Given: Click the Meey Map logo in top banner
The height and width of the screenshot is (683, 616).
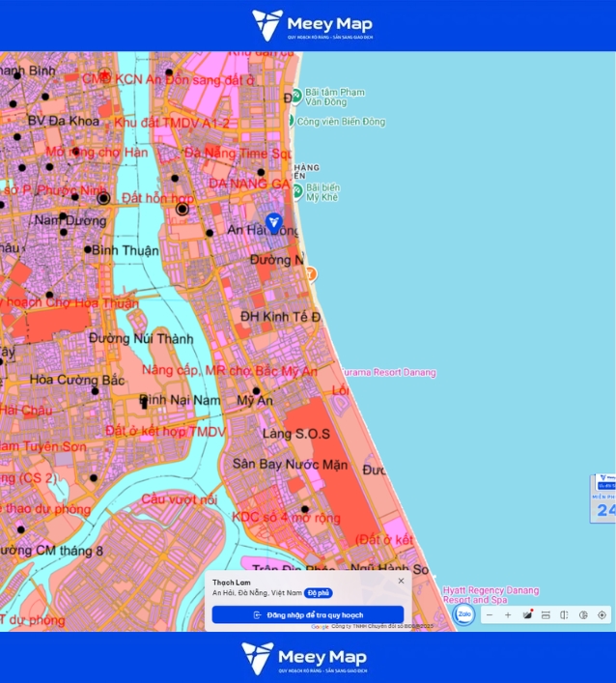Looking at the screenshot, I should [x=312, y=25].
